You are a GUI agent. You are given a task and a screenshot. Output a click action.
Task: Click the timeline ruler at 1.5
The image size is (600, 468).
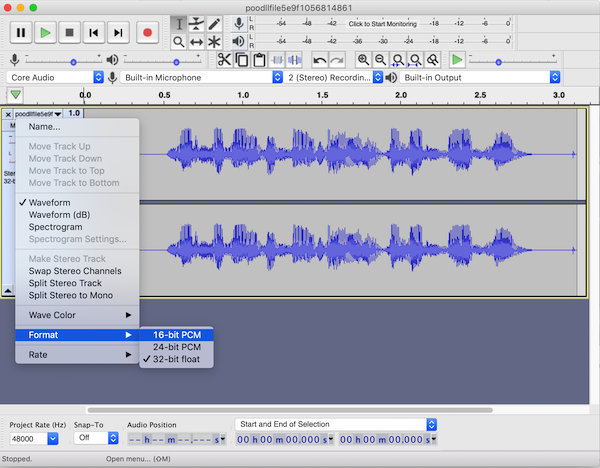tap(322, 95)
